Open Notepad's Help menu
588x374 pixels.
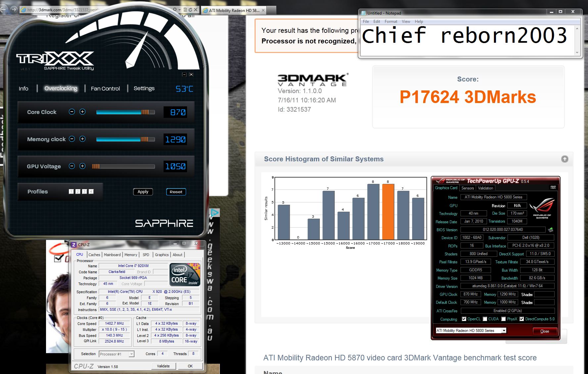tap(419, 22)
